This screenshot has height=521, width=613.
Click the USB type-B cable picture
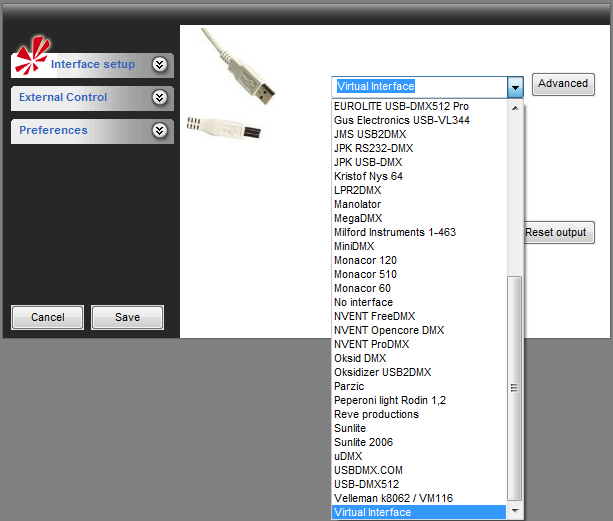click(224, 128)
